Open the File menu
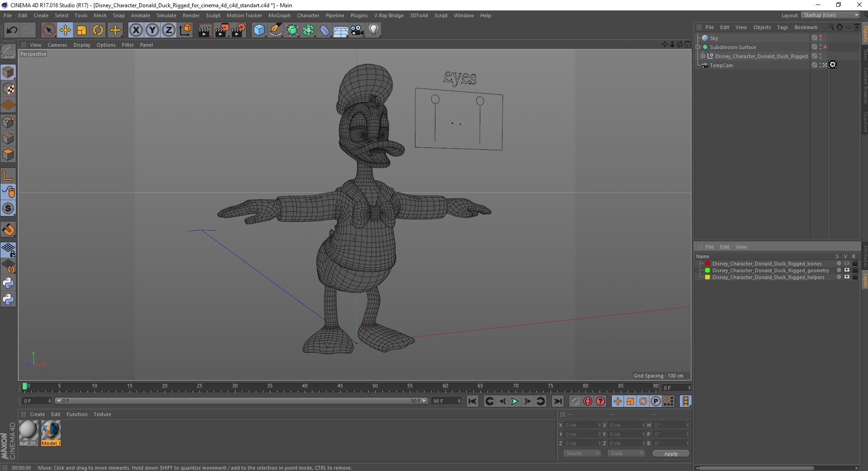Viewport: 868px width, 471px height. pos(8,15)
